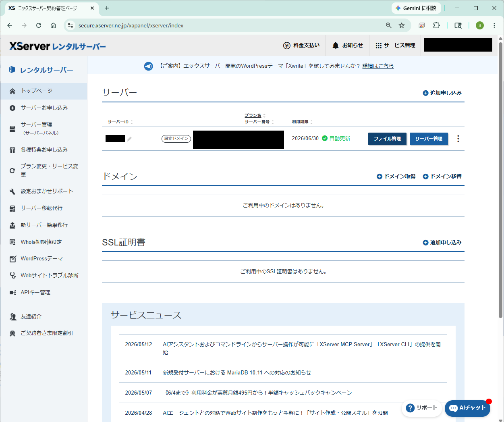Screen dimensions: 504x422
Task: Click the サポート help button
Action: pos(421,408)
